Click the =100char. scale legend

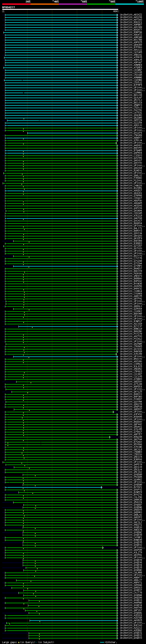pyautogui.click(x=109, y=642)
